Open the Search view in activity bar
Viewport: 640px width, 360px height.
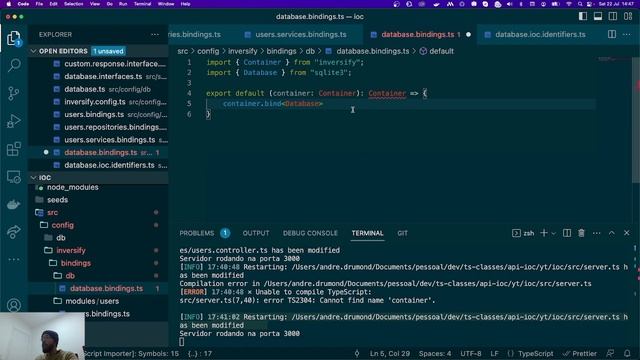point(14,65)
